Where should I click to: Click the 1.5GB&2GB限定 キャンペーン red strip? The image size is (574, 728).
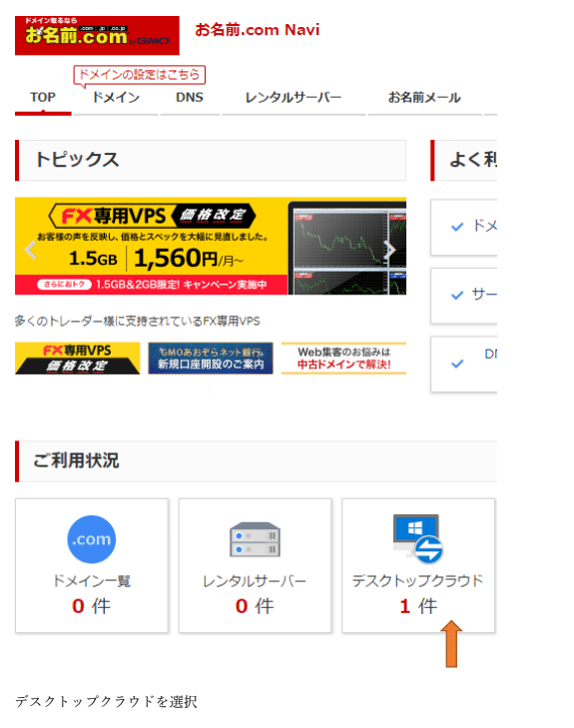152,285
